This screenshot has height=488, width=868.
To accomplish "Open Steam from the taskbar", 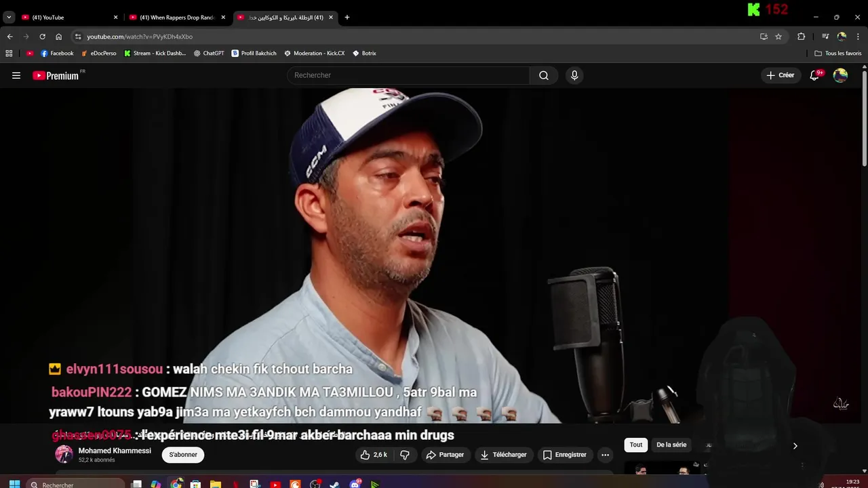I will click(334, 484).
